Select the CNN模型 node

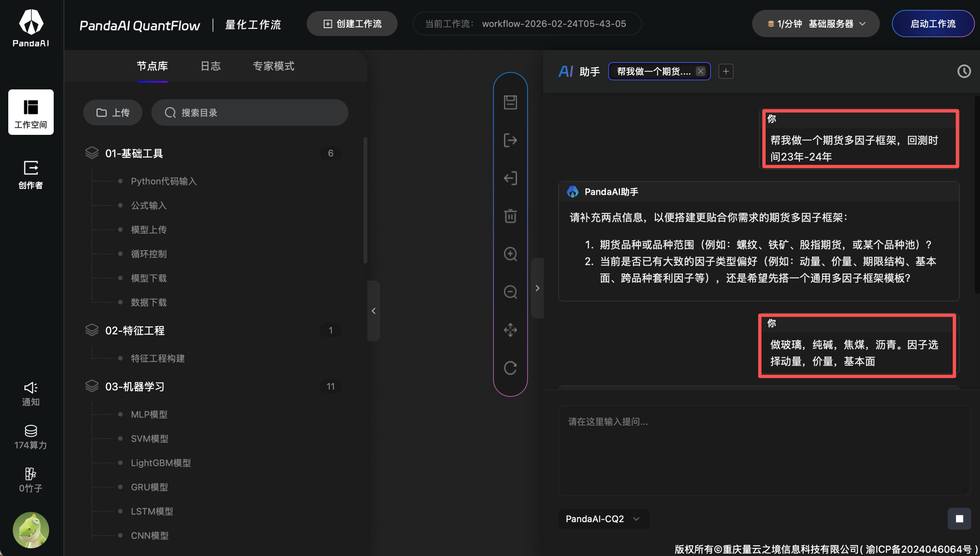(x=149, y=535)
